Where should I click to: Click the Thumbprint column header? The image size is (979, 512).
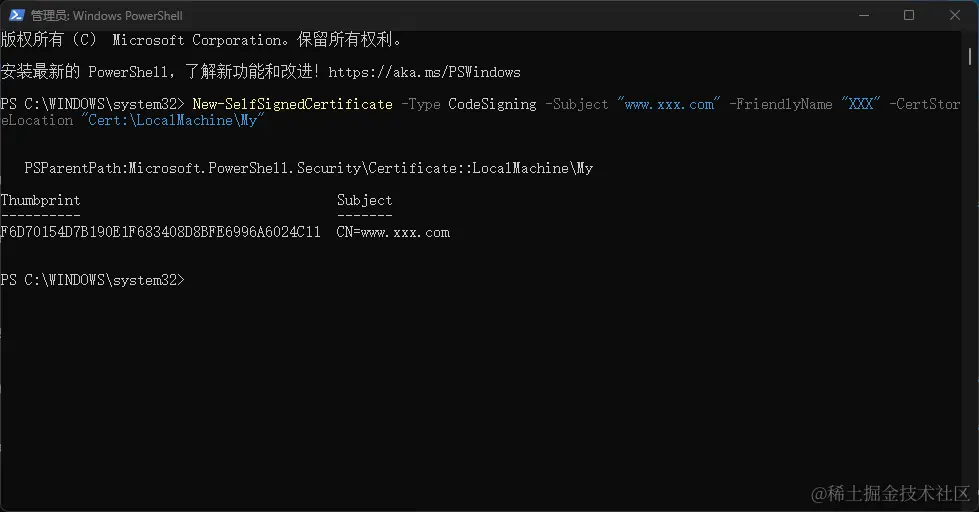40,200
